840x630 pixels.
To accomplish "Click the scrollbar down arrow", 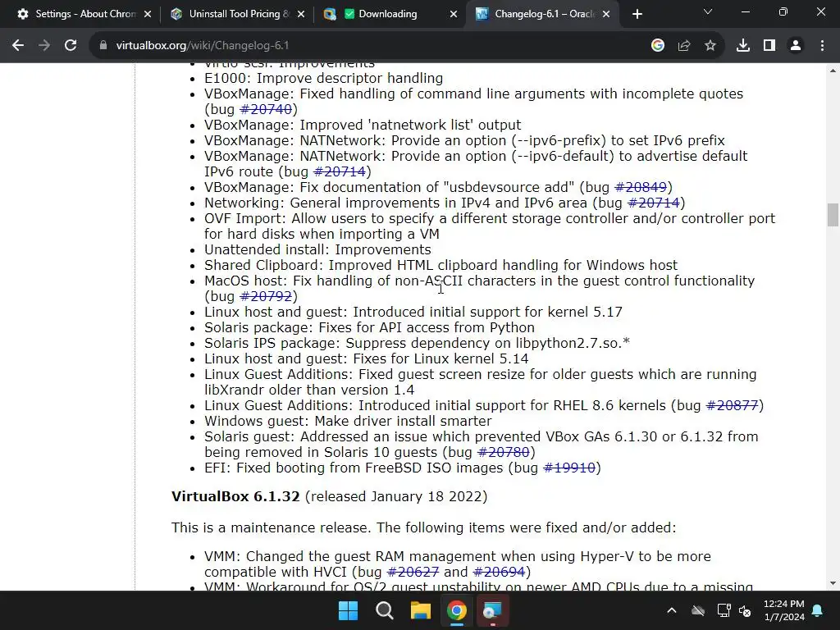I will coord(833,583).
